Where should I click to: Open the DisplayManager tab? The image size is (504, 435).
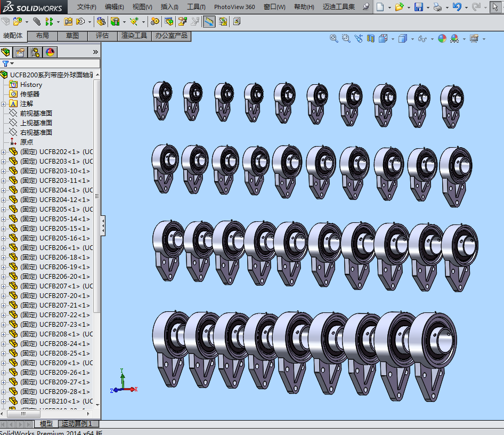click(50, 52)
